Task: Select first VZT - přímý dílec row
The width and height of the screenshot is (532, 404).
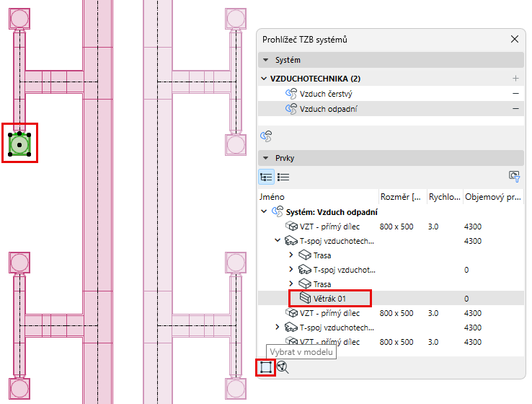Action: tap(391, 227)
